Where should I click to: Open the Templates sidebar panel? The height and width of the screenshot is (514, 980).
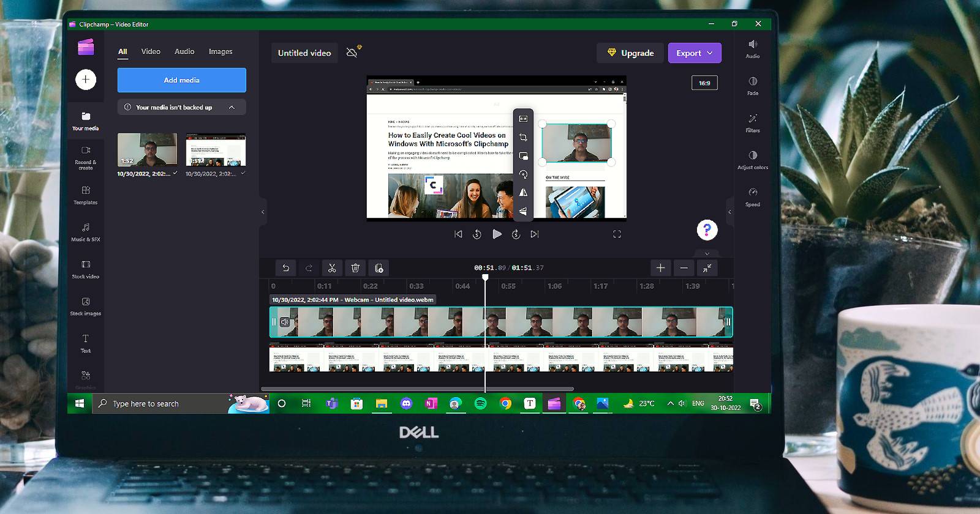pyautogui.click(x=86, y=195)
